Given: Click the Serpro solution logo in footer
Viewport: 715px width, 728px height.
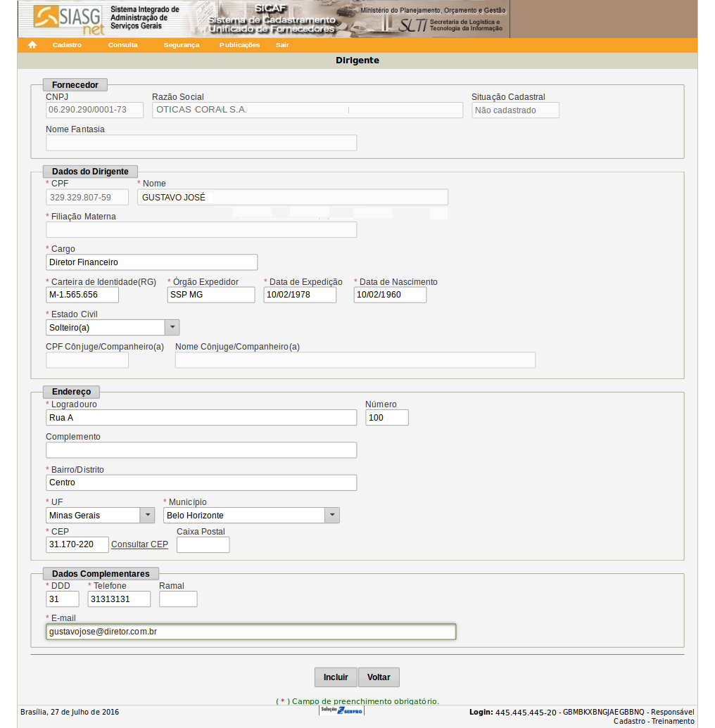Looking at the screenshot, I should click(x=341, y=710).
